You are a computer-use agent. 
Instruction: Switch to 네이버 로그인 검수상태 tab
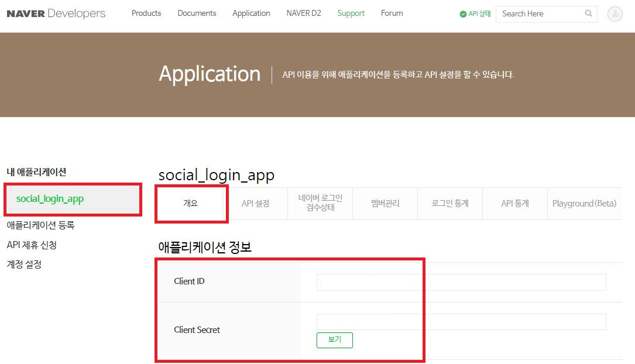pyautogui.click(x=320, y=203)
